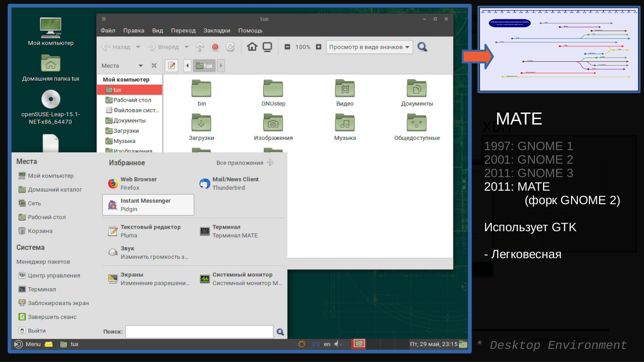Focus the Поиск search field in menu
This screenshot has height=362, width=644.
(199, 332)
